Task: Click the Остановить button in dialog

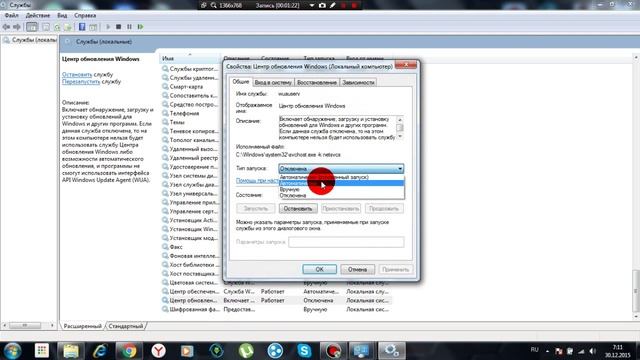Action: click(x=298, y=209)
